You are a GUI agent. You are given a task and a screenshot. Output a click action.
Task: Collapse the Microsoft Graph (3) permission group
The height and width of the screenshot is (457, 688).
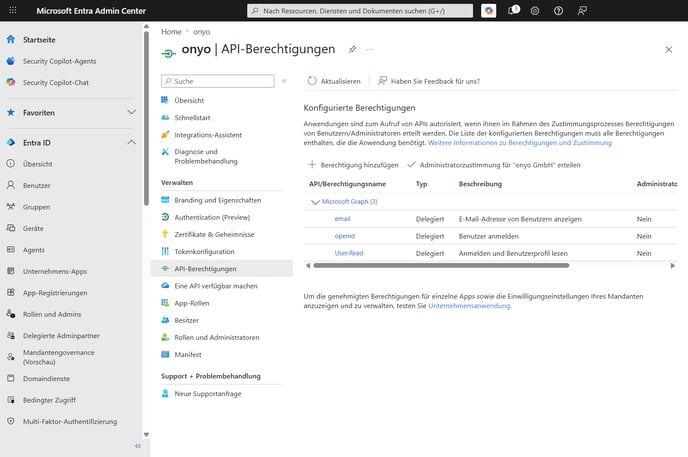coord(315,202)
